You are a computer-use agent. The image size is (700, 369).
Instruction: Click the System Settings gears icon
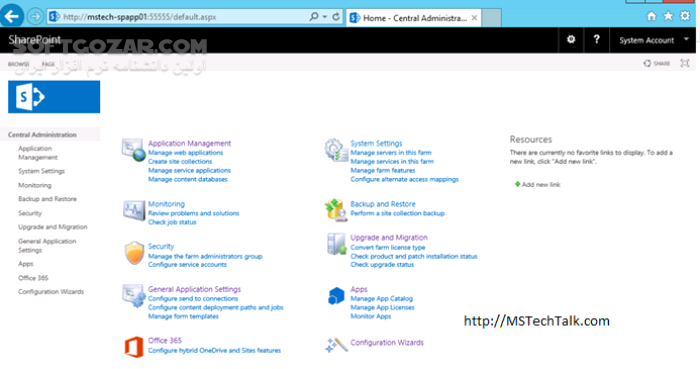click(336, 150)
